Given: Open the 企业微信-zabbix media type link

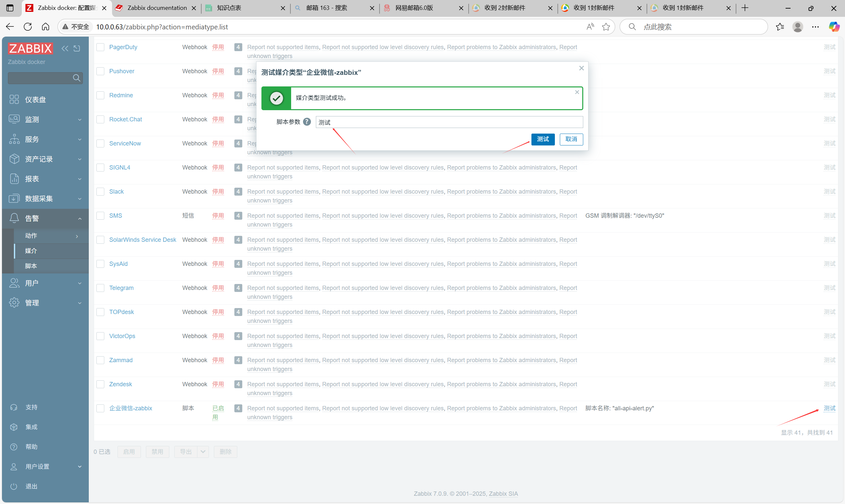Looking at the screenshot, I should 130,409.
